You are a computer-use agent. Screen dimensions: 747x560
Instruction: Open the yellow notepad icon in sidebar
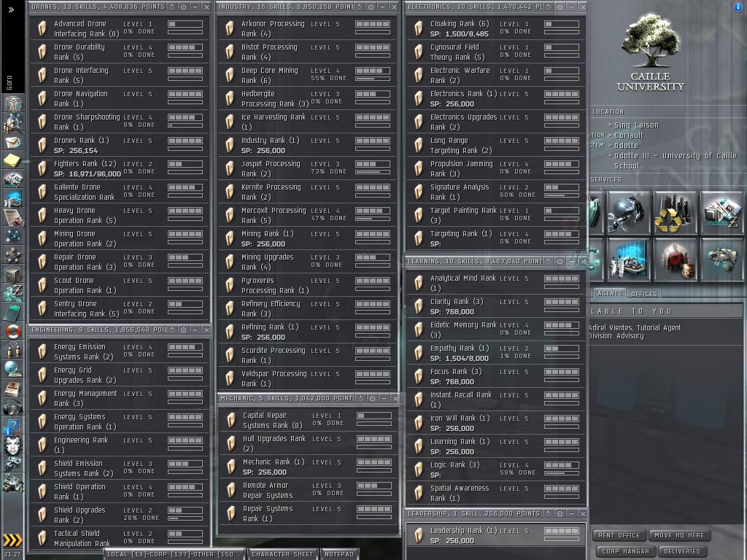click(13, 160)
